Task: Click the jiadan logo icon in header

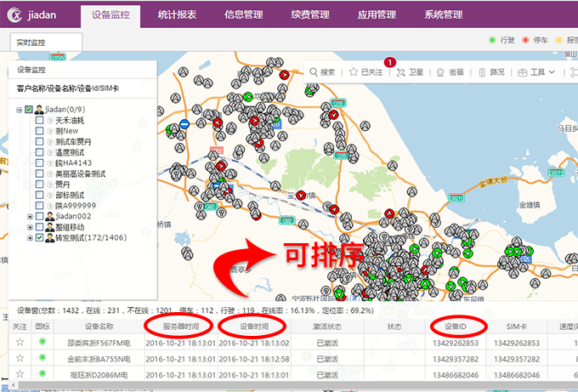Action: click(x=14, y=14)
